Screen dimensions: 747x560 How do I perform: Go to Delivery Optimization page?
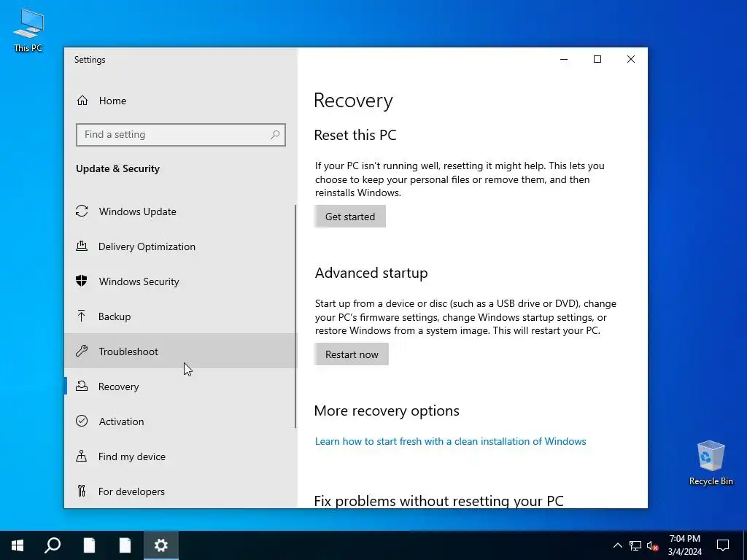tap(180, 246)
